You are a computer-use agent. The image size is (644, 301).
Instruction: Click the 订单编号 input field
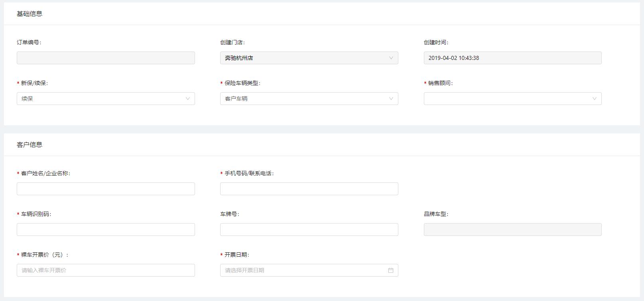pyautogui.click(x=106, y=58)
